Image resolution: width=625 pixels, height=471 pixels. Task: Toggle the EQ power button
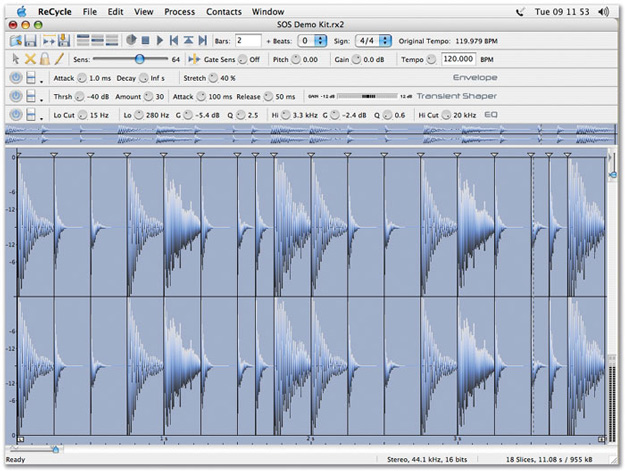(16, 115)
